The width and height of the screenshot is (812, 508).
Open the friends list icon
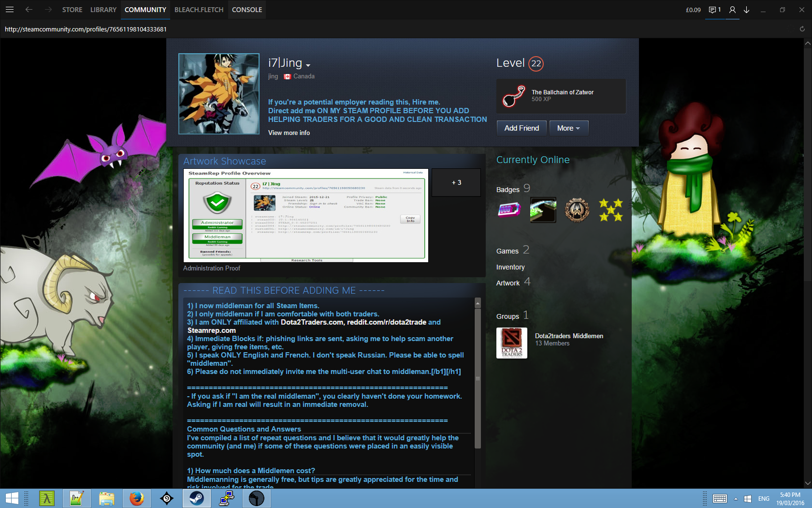point(732,10)
